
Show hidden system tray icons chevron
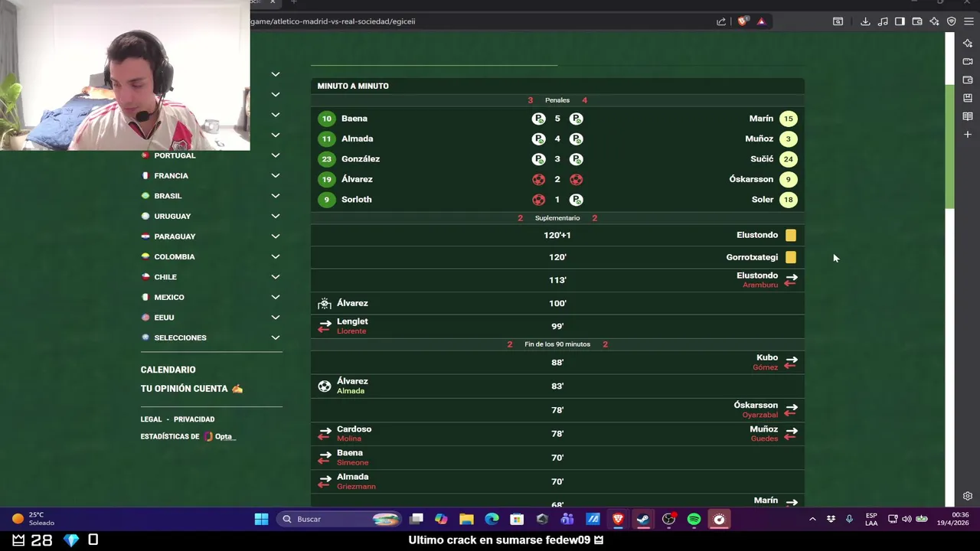click(812, 519)
